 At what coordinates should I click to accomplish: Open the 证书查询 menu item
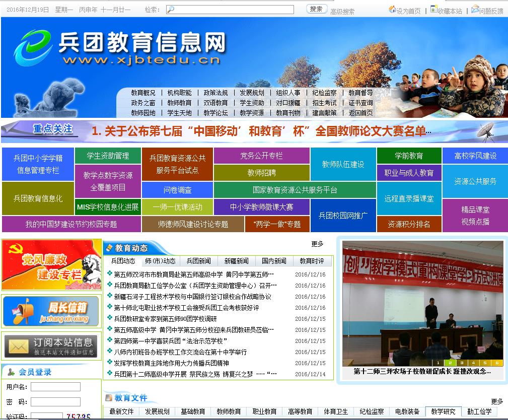point(360,103)
